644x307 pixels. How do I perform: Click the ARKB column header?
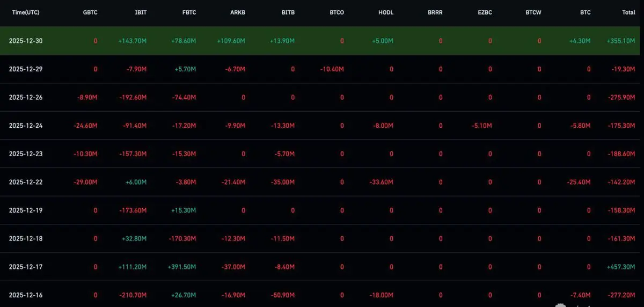238,12
